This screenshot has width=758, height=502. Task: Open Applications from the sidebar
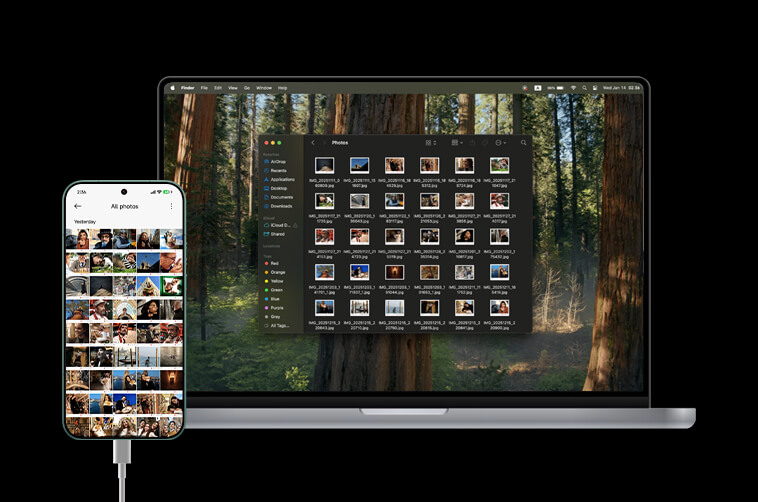282,179
